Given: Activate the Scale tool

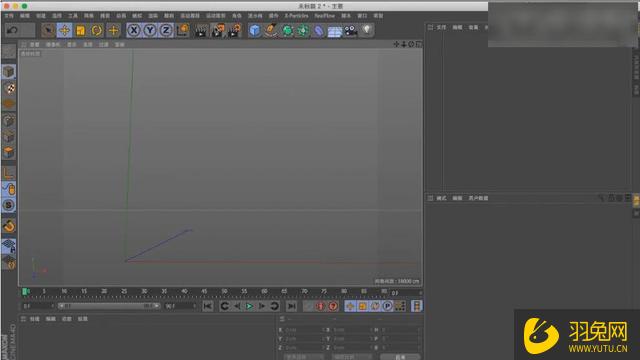Looking at the screenshot, I should tap(80, 30).
